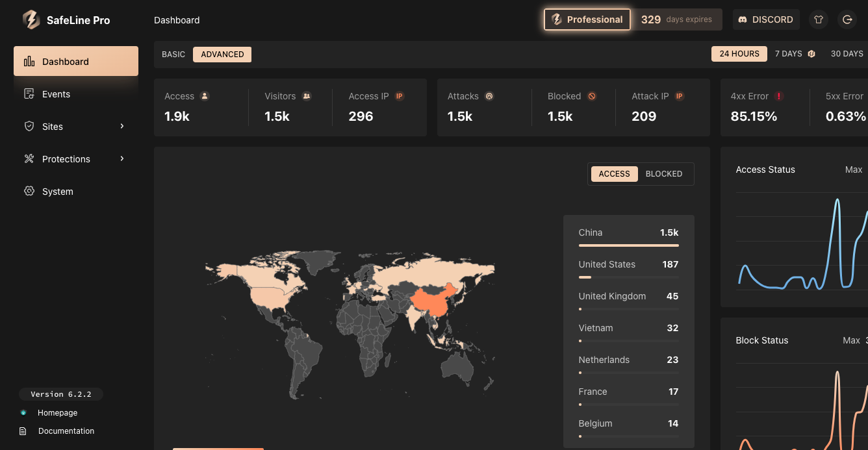This screenshot has width=868, height=450.
Task: Select the Vietnam country row
Action: coord(629,331)
